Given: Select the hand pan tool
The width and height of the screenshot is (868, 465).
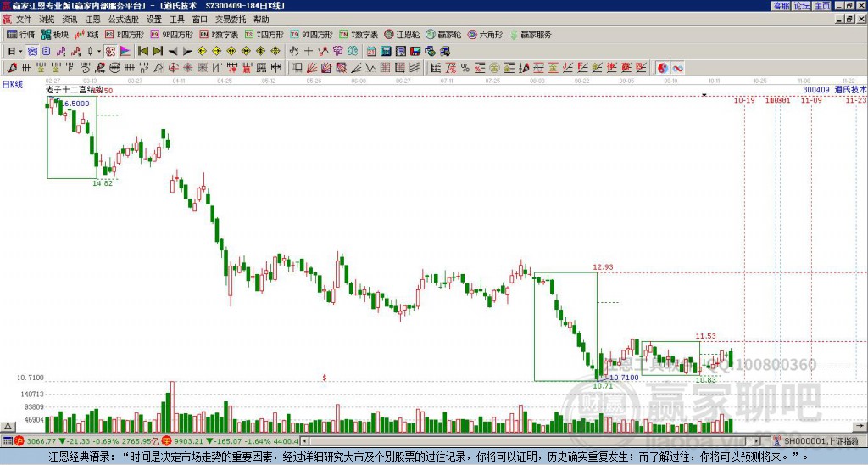Looking at the screenshot, I should click(294, 52).
